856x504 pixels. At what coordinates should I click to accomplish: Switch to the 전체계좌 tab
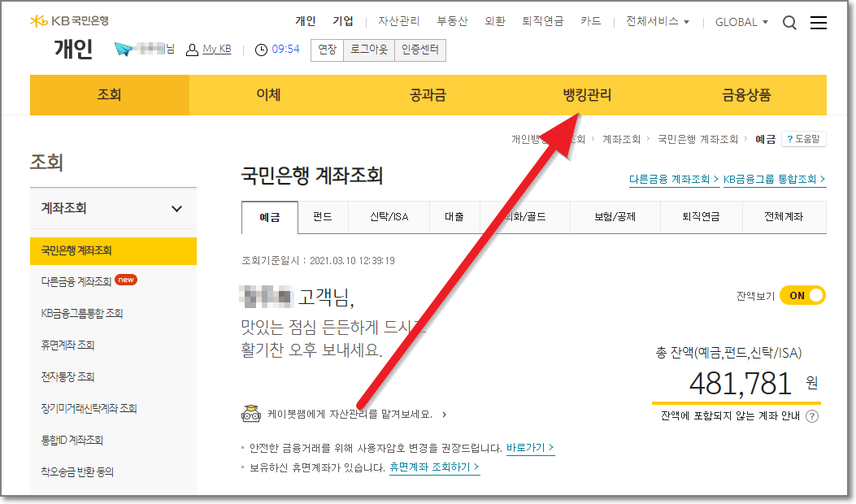(784, 217)
